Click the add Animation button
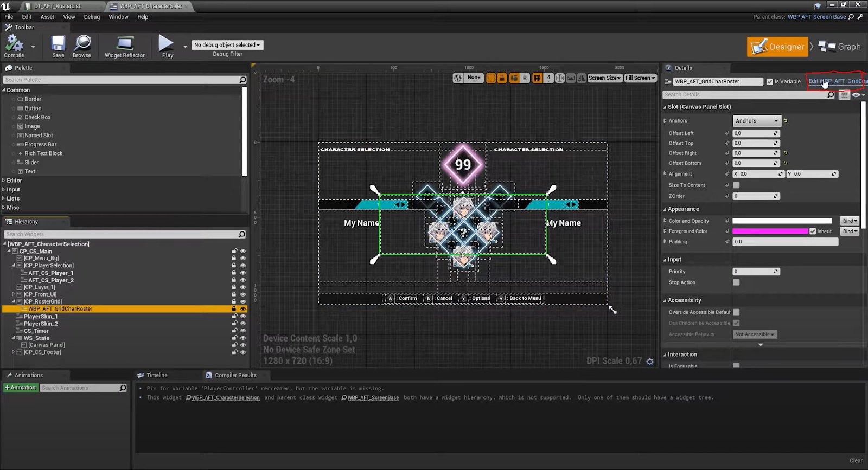Screen dimensions: 868x470 click(20, 388)
